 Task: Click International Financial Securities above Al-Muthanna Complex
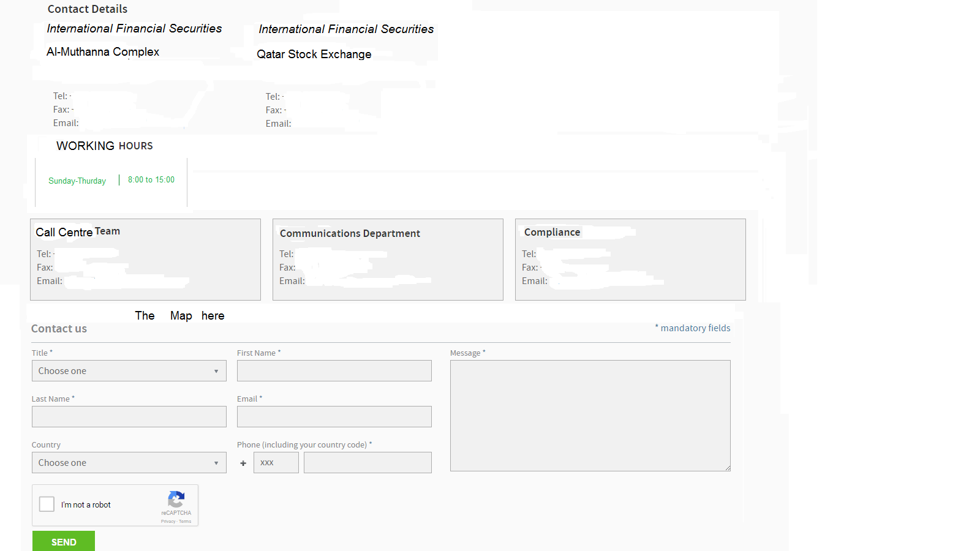[134, 29]
